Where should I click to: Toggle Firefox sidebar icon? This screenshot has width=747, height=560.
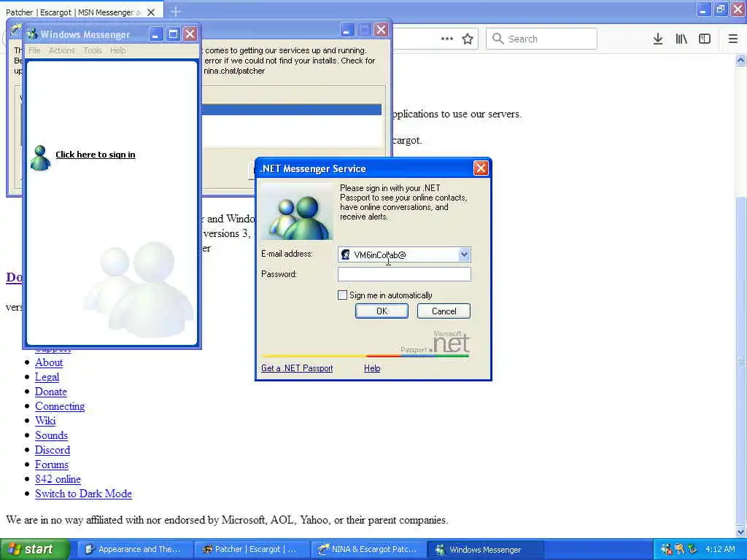point(705,39)
